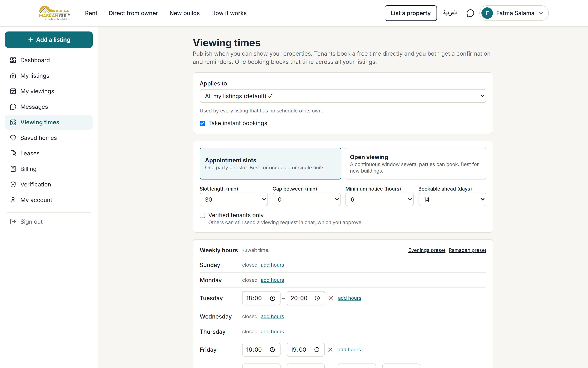Click the Fatma Salama avatar circle

click(487, 13)
